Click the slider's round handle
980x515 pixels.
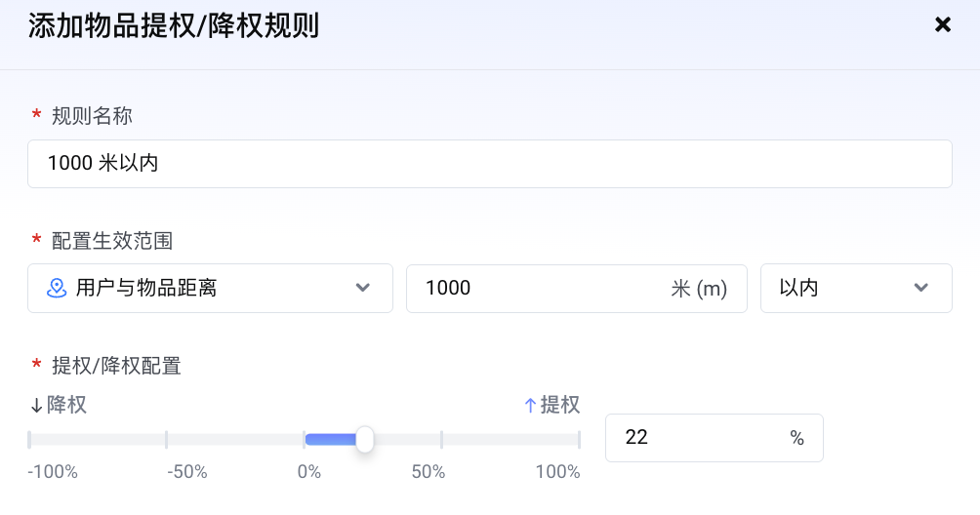pyautogui.click(x=364, y=439)
